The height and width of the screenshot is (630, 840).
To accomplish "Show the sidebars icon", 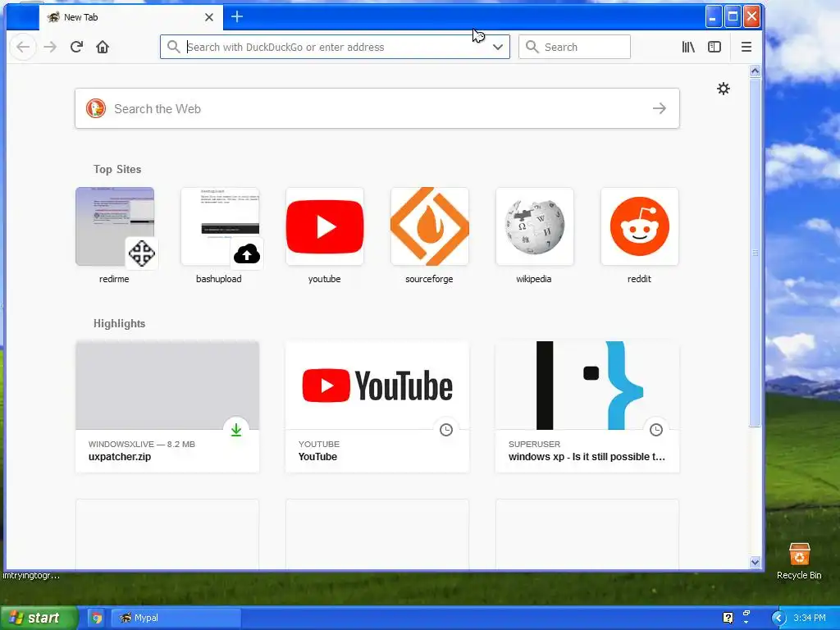I will click(x=714, y=47).
